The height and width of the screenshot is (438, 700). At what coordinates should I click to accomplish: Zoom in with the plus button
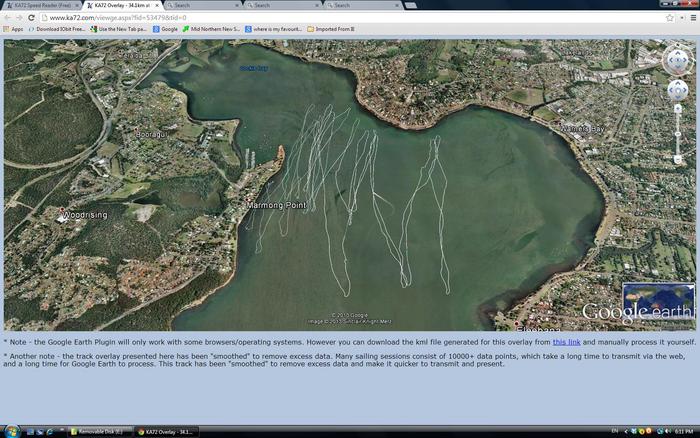pos(678,108)
